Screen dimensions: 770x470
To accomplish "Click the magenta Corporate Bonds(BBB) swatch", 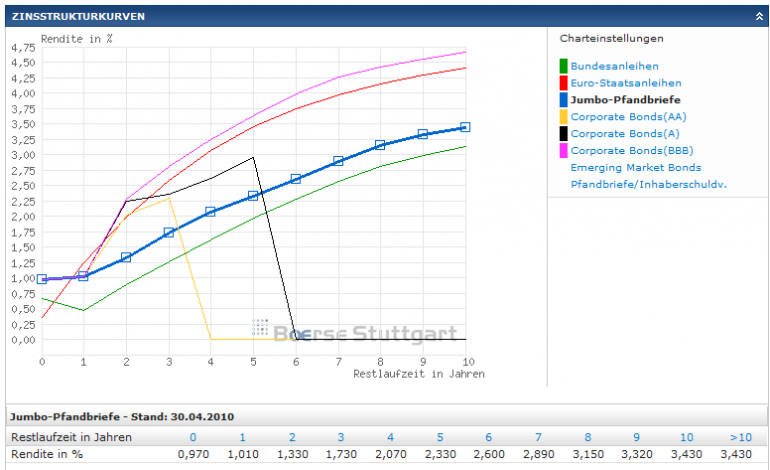I will 563,150.
